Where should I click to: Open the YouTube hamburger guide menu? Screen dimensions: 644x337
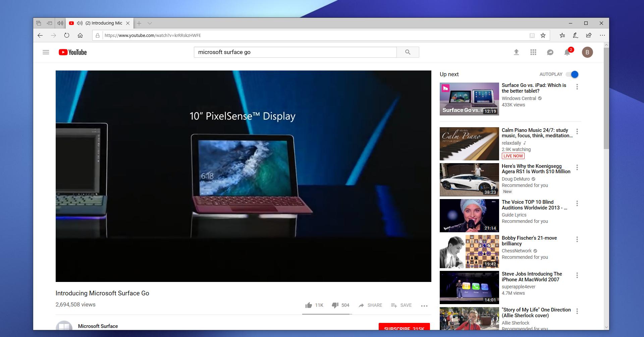[x=46, y=52]
